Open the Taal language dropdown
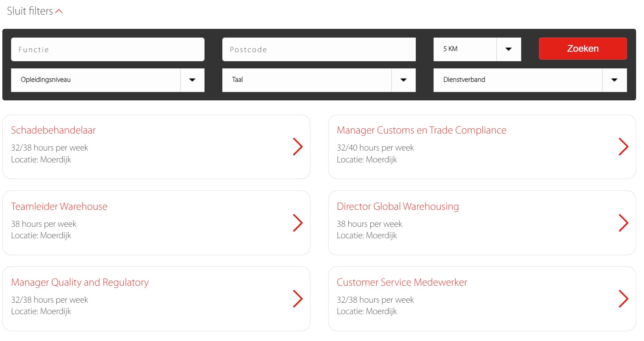This screenshot has width=644, height=341. click(403, 80)
